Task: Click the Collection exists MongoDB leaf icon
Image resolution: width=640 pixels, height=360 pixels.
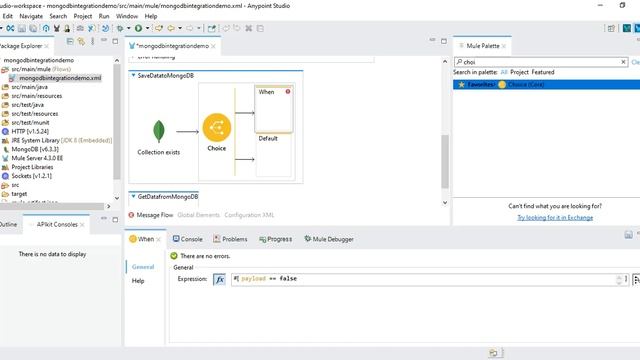Action: (x=159, y=131)
